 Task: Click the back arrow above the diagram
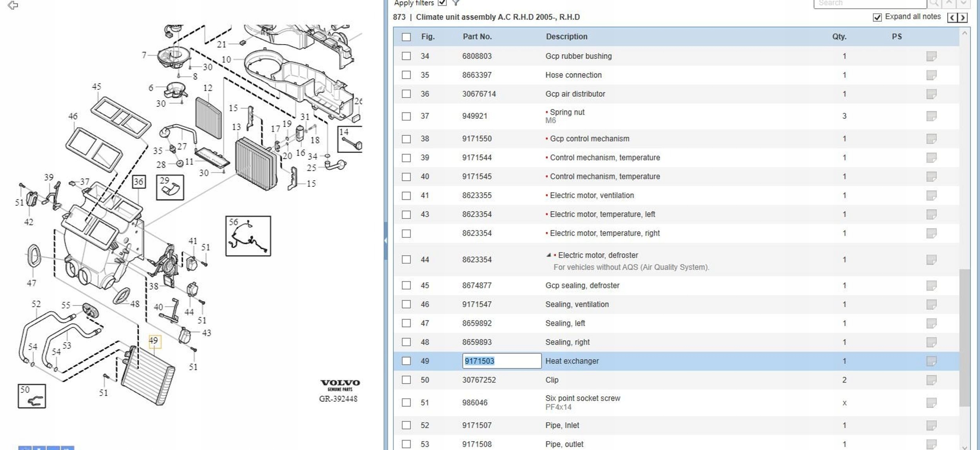(x=13, y=5)
